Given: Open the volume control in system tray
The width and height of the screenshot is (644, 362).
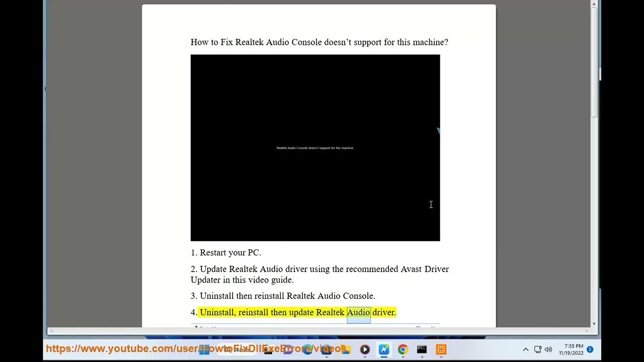Looking at the screenshot, I should (x=548, y=349).
